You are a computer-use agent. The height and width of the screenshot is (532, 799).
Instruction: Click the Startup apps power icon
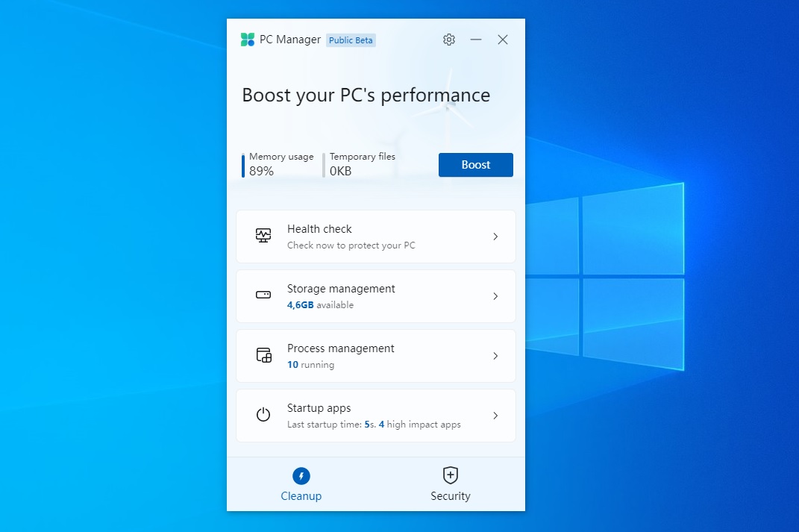(x=263, y=414)
